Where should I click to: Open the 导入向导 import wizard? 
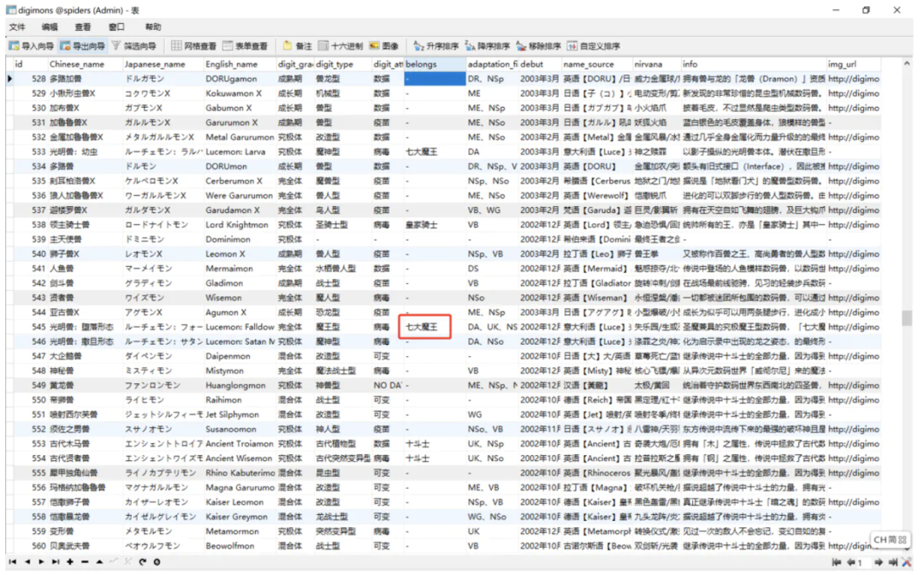pyautogui.click(x=32, y=46)
